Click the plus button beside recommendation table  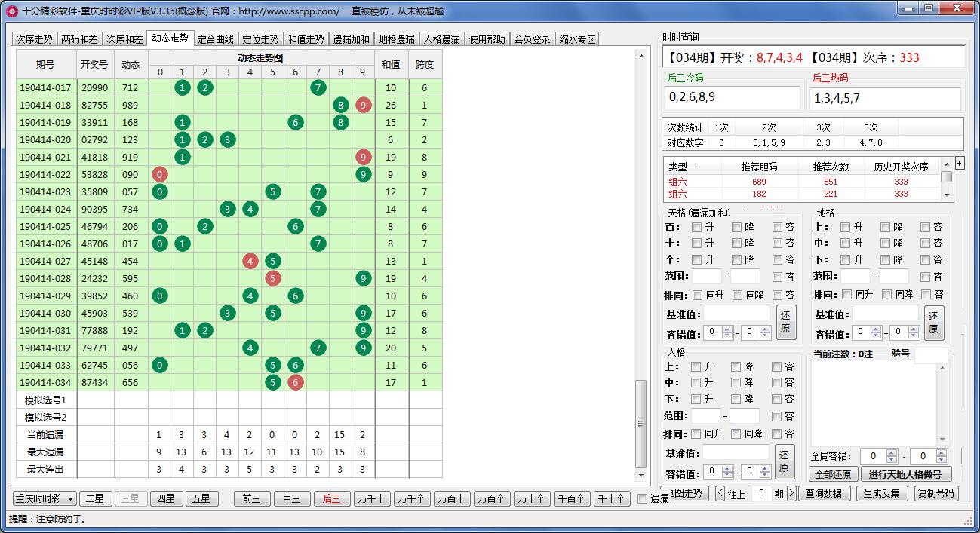pos(960,163)
